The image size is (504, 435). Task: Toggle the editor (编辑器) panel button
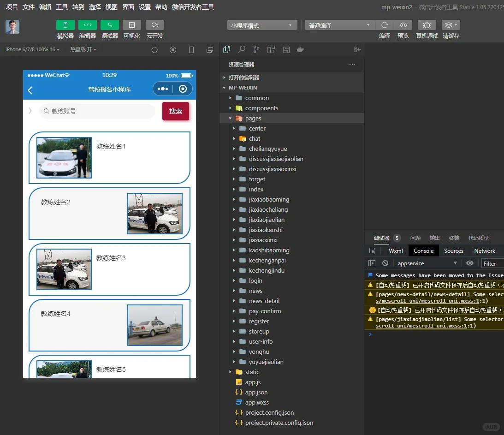88,25
